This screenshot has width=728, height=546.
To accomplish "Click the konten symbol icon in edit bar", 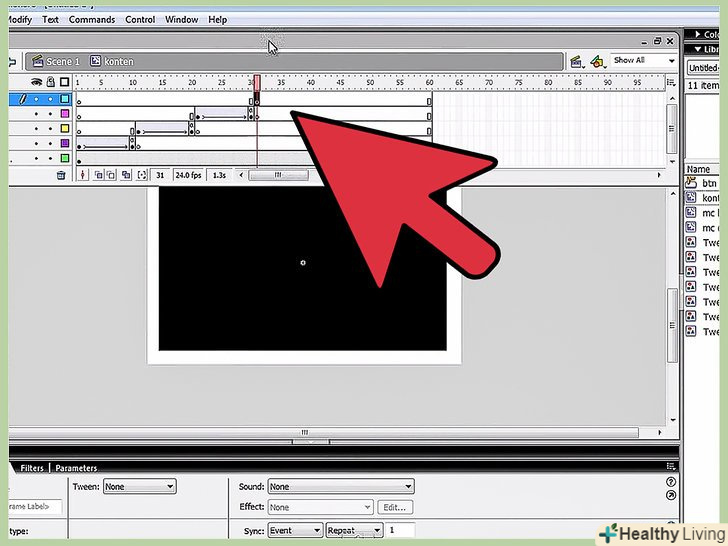I will [x=95, y=61].
